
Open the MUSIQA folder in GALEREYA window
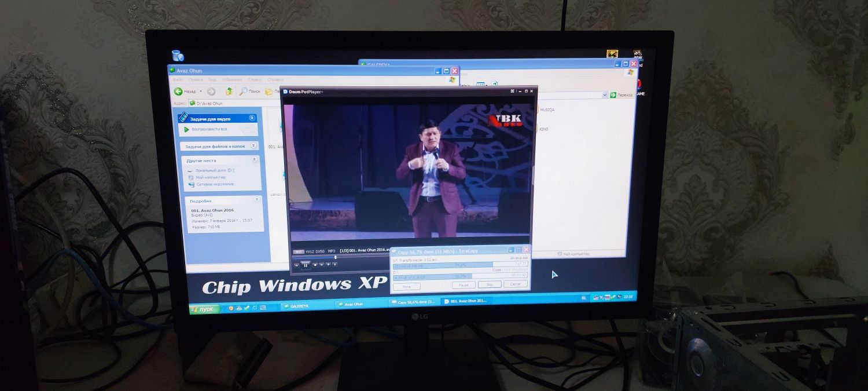[547, 109]
